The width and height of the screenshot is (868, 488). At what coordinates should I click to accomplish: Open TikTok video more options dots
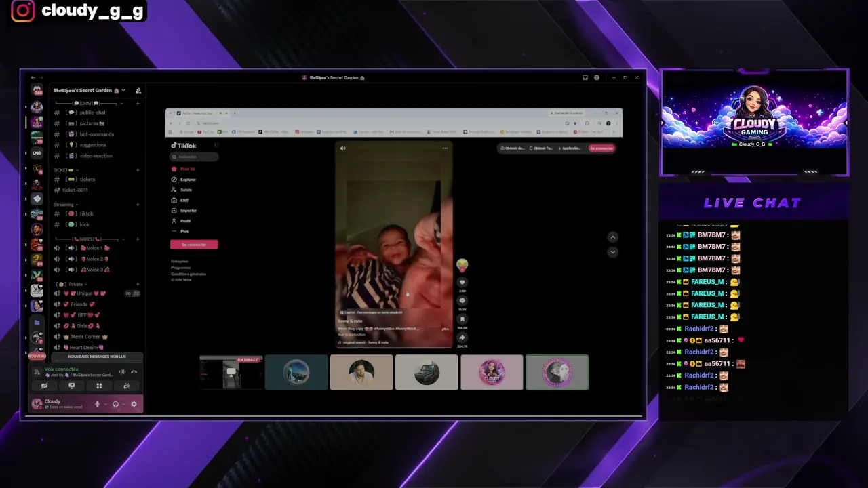(445, 148)
